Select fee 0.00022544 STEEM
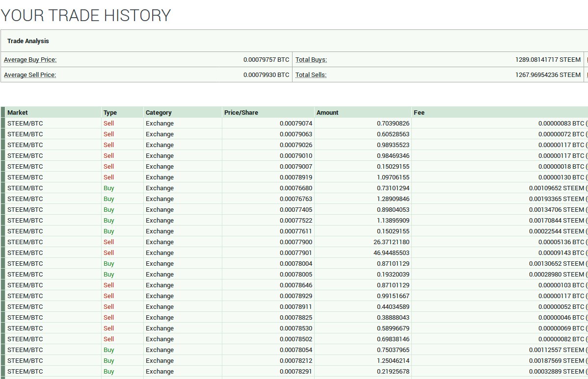The height and width of the screenshot is (379, 588). click(x=557, y=231)
